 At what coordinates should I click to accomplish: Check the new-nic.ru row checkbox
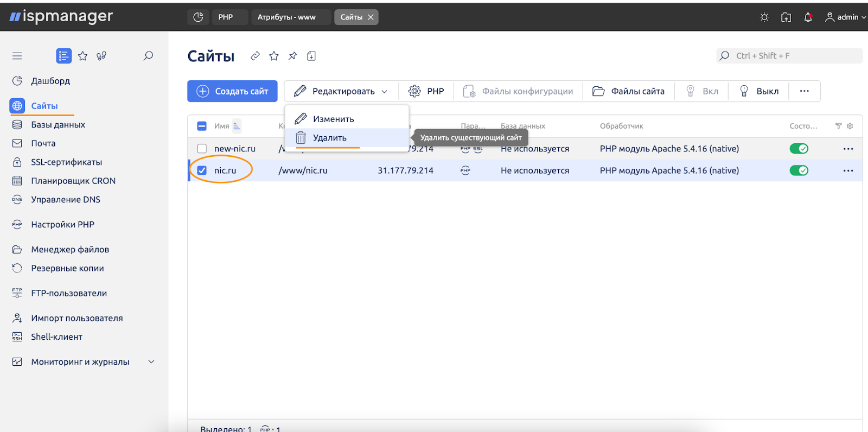click(x=202, y=149)
